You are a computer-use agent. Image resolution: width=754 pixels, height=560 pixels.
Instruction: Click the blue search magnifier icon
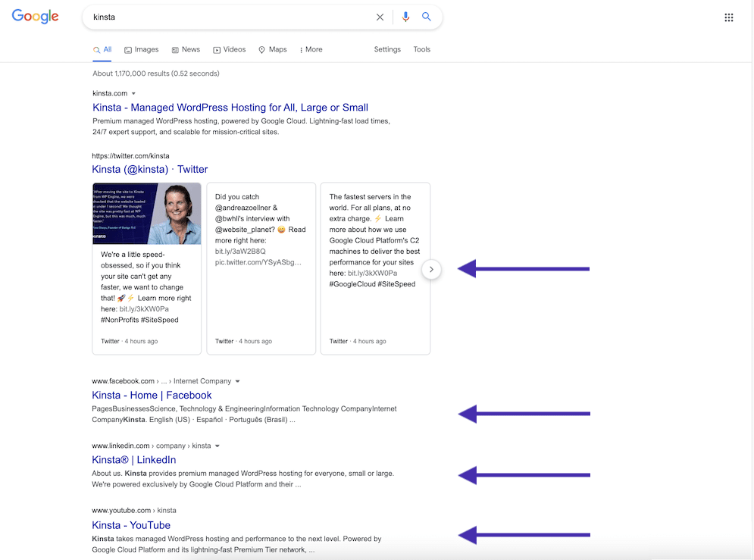pyautogui.click(x=427, y=17)
